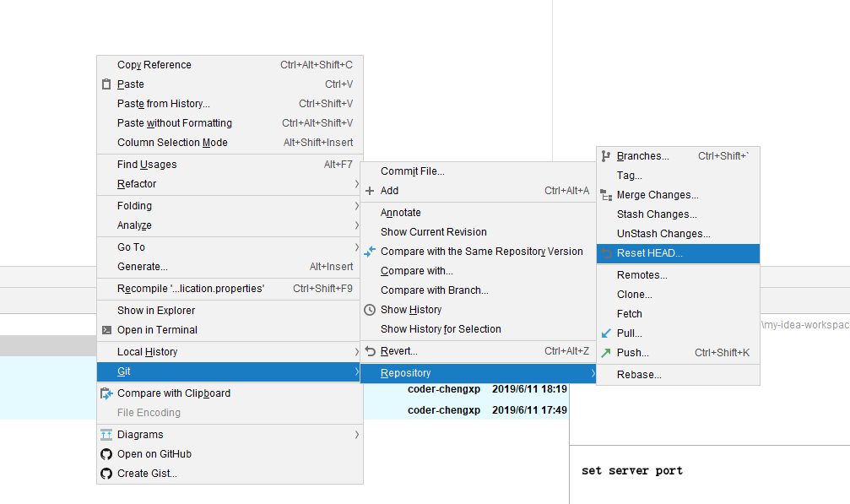Image resolution: width=850 pixels, height=504 pixels.
Task: Select Show Current Revision
Action: [478, 232]
